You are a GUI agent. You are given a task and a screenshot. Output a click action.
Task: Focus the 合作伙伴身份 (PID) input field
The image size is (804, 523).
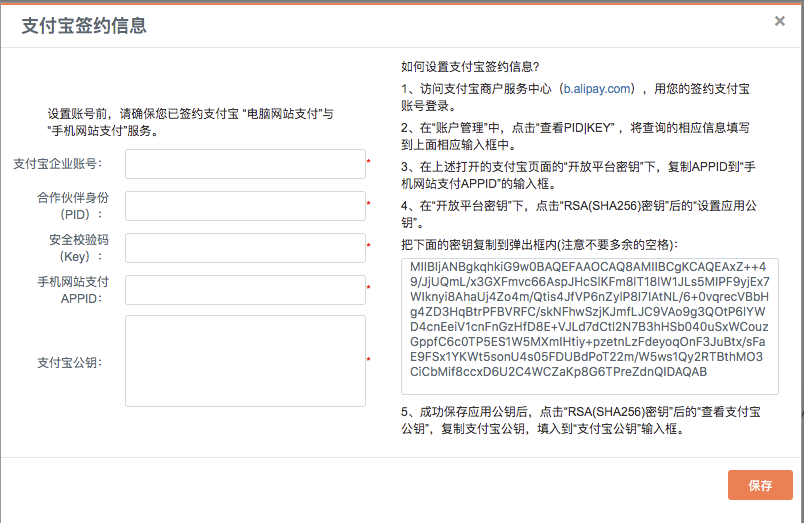tap(245, 206)
